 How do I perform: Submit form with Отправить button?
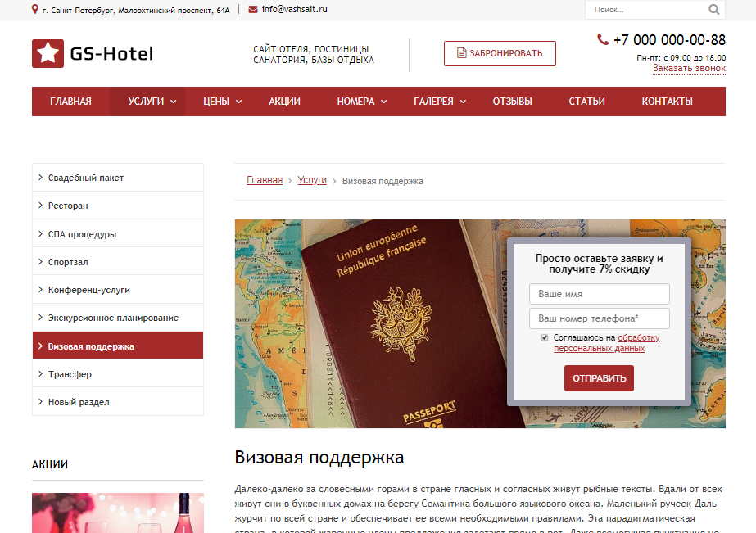pyautogui.click(x=599, y=378)
